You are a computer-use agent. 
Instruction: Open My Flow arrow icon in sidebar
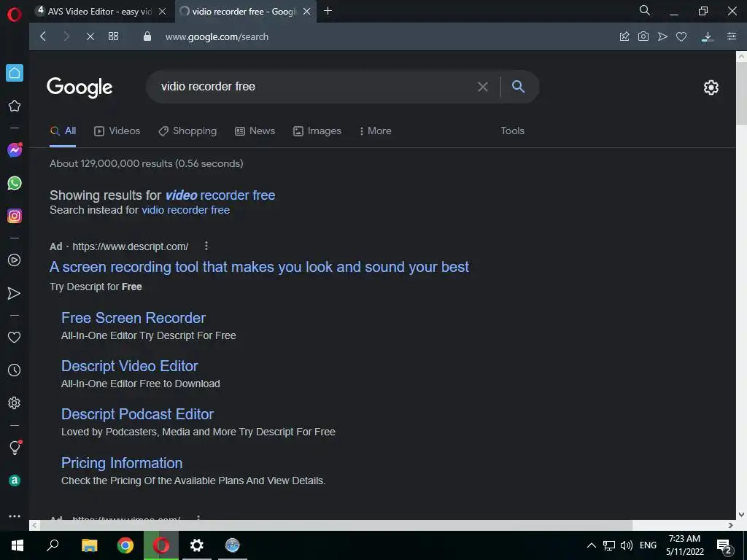click(15, 293)
